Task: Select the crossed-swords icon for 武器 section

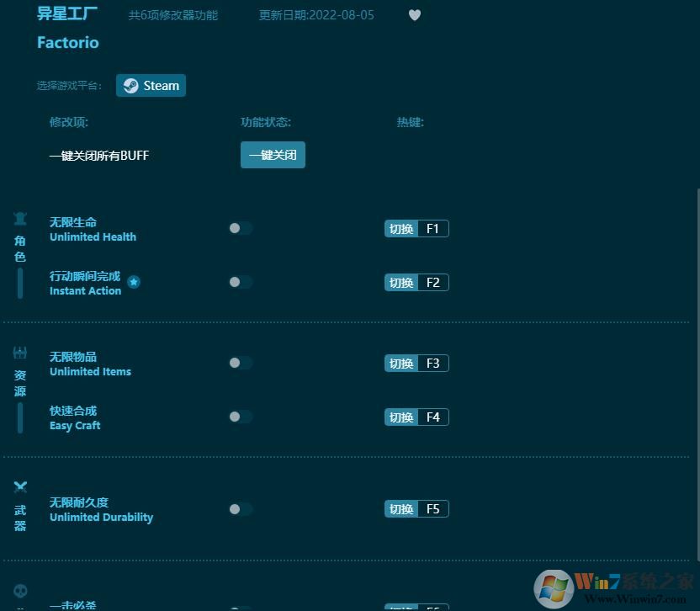Action: pyautogui.click(x=20, y=486)
